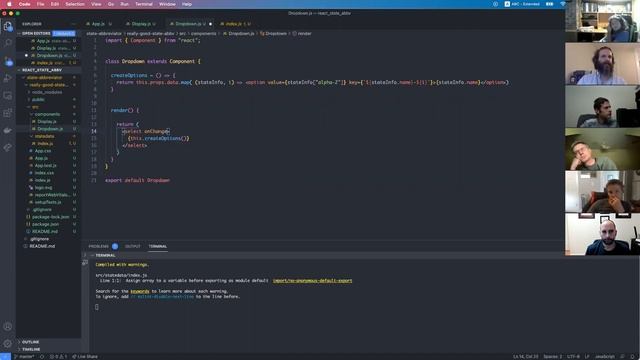Change language mode JavaScript in status bar
640x360 pixels.
pyautogui.click(x=604, y=357)
